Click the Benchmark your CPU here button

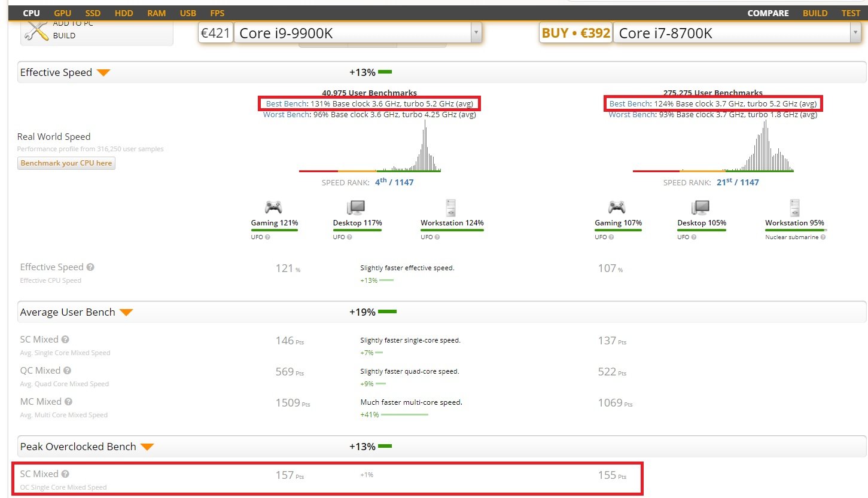(x=66, y=163)
